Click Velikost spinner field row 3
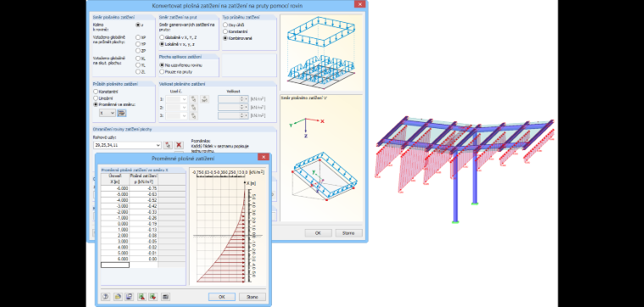Viewport: 644px width, 307px height. click(233, 116)
